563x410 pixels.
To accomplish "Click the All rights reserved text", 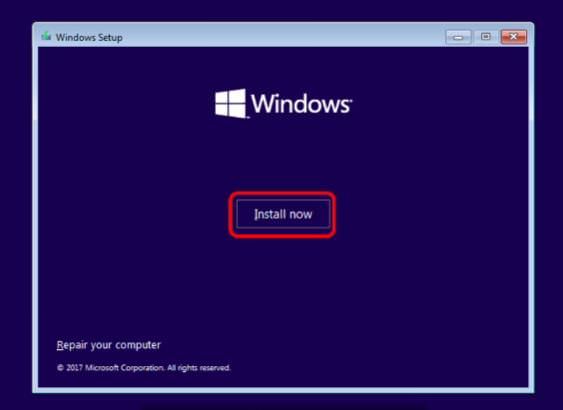I will click(199, 368).
